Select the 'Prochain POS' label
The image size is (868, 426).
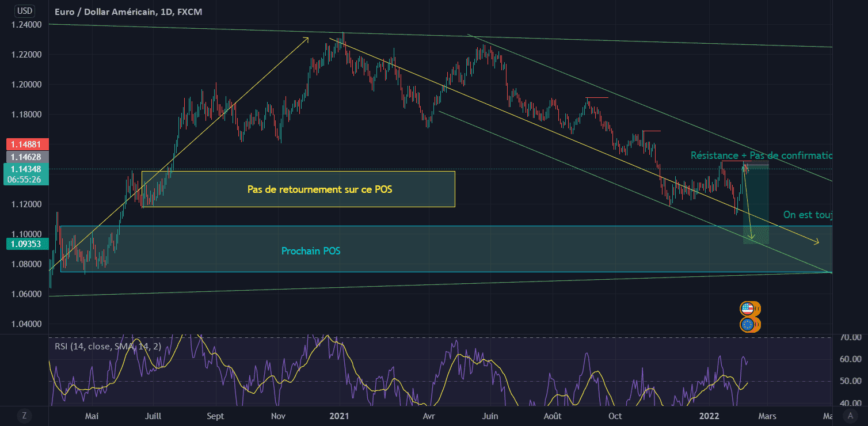pyautogui.click(x=311, y=251)
